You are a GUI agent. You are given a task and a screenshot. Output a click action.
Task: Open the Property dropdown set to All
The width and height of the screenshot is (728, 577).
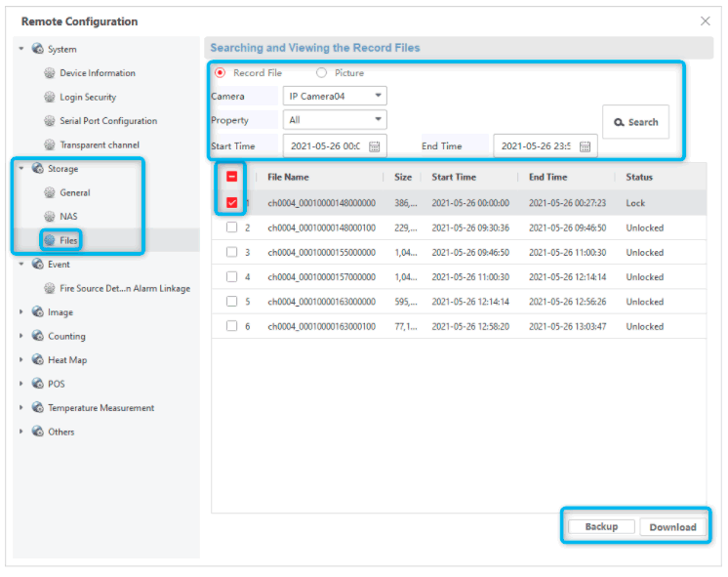point(335,120)
